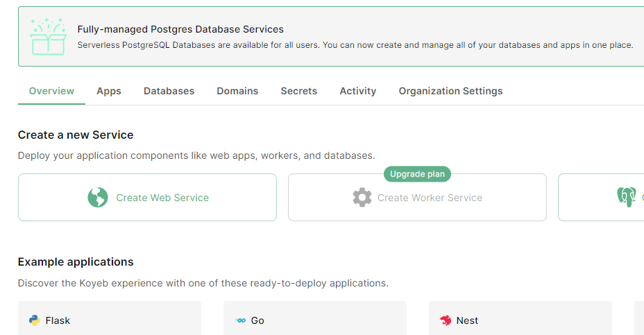Switch to the Overview tab

tap(51, 91)
